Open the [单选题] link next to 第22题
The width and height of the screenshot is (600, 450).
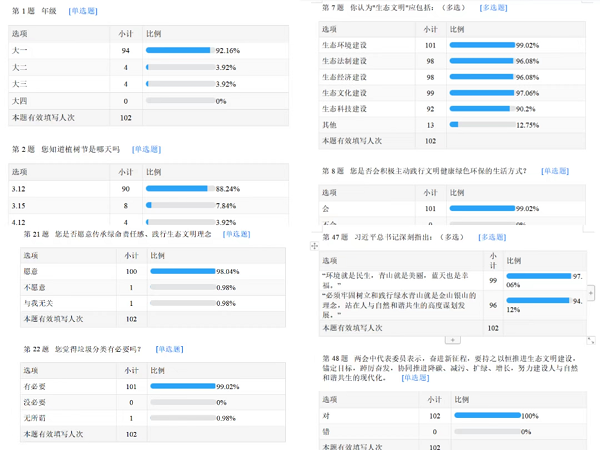click(x=169, y=349)
